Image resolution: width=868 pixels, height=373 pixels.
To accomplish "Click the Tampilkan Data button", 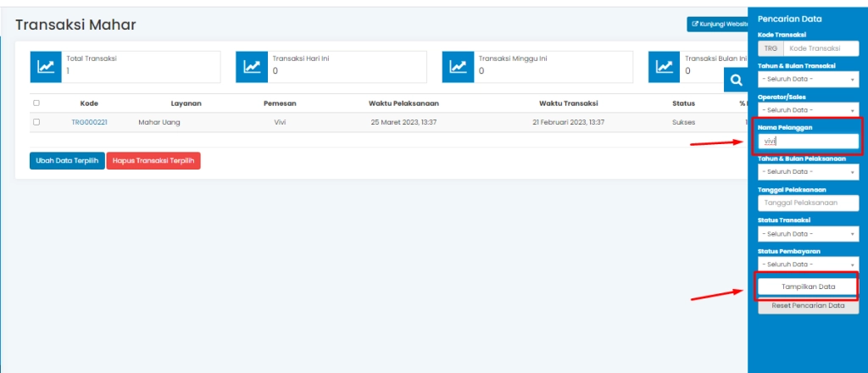I will pyautogui.click(x=808, y=287).
